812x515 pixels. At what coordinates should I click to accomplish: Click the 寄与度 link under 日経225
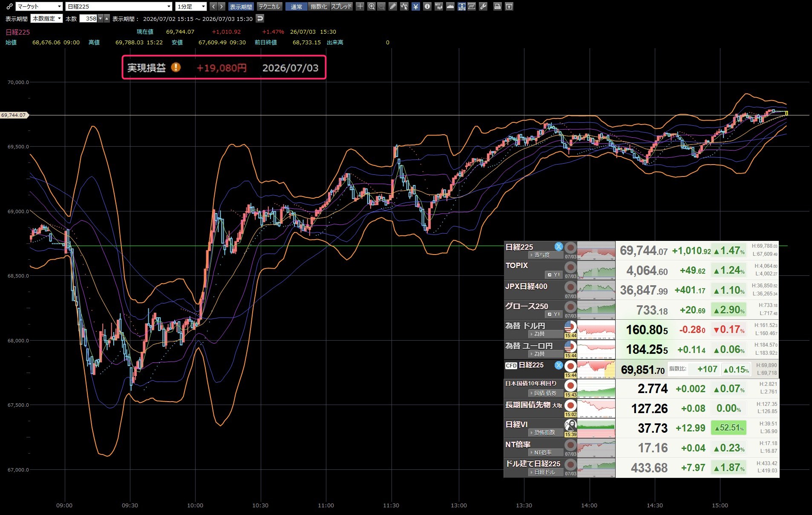click(542, 255)
